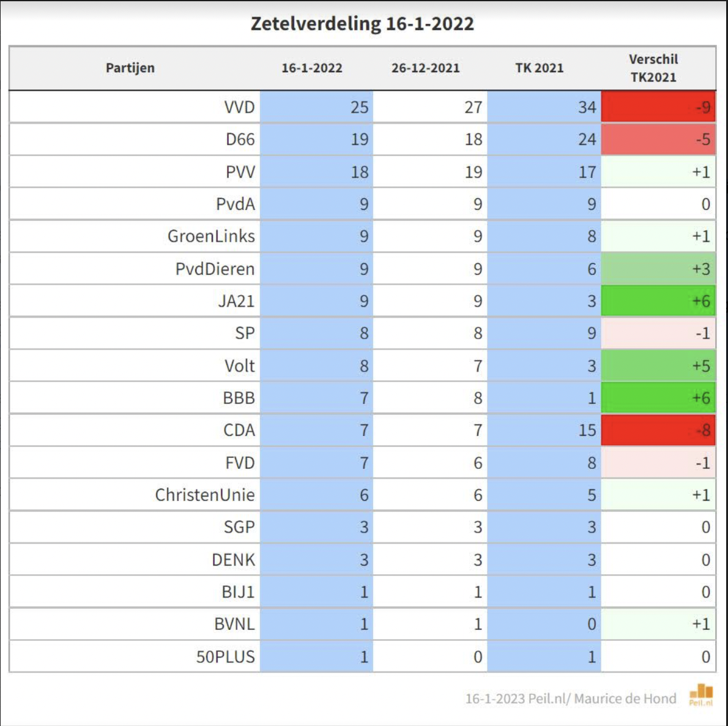Click the BBB +6 difference cell
The width and height of the screenshot is (728, 726).
658,398
